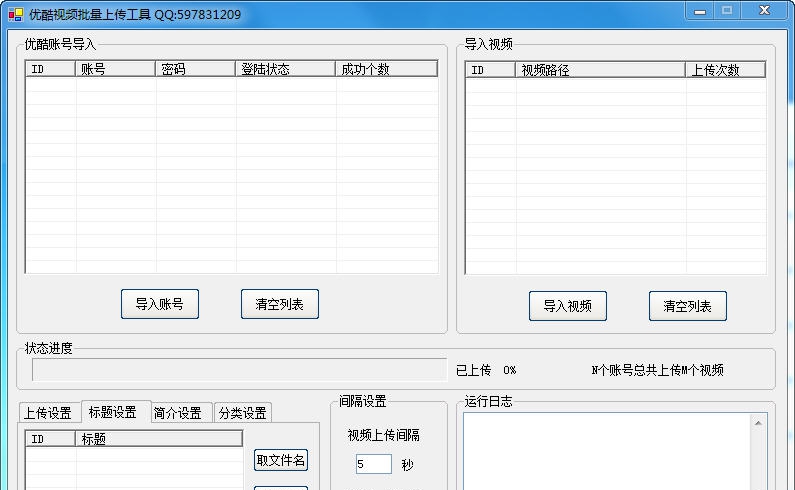Click 'N个账号总共上传M个视频' status text
The width and height of the screenshot is (795, 490).
tap(658, 370)
